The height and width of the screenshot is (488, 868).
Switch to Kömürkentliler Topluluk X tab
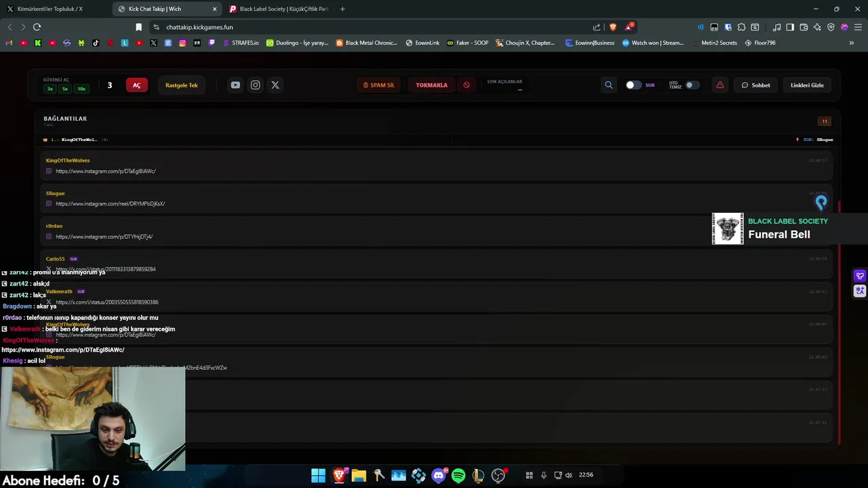55,9
